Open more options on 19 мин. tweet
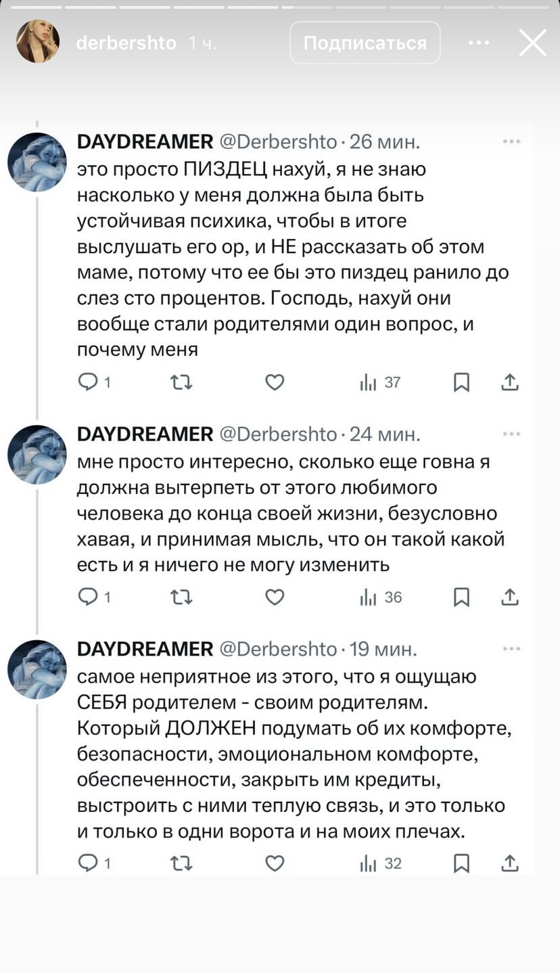 511,650
